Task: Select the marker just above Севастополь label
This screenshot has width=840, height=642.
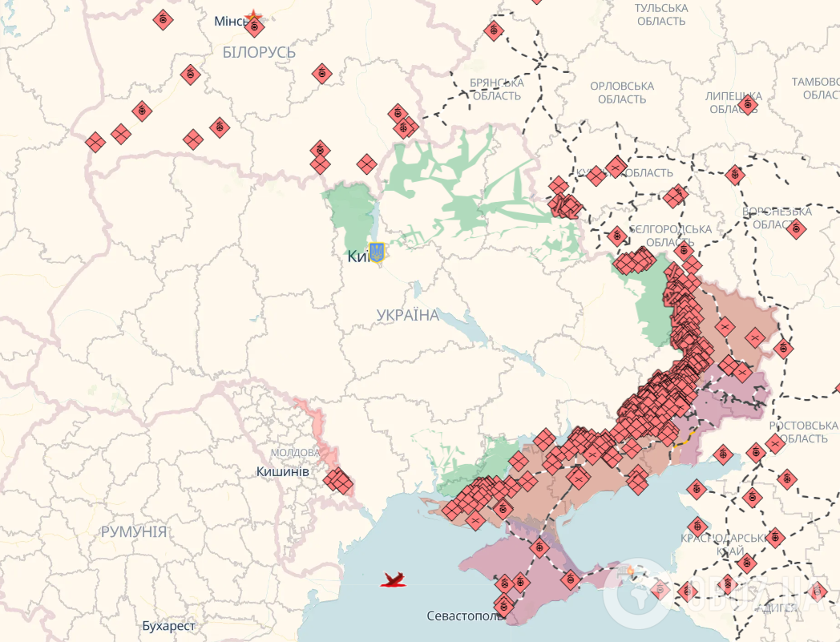Action: pyautogui.click(x=503, y=601)
